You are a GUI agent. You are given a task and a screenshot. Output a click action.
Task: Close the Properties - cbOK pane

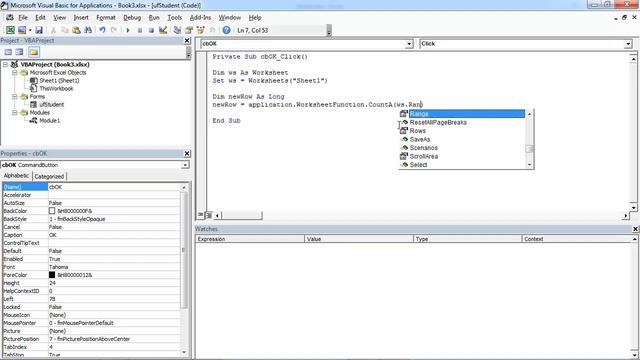click(x=187, y=153)
